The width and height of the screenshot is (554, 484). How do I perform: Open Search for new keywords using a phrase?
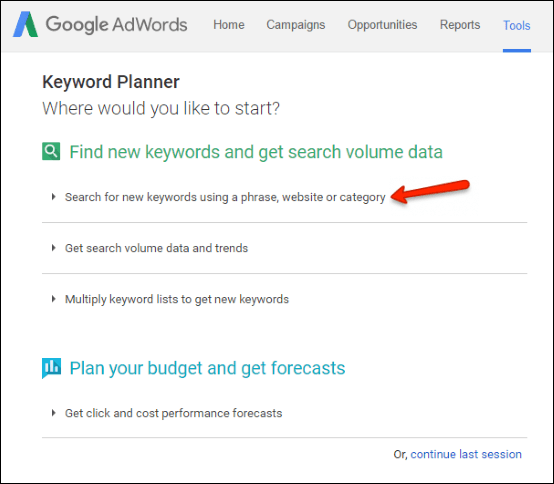[225, 197]
